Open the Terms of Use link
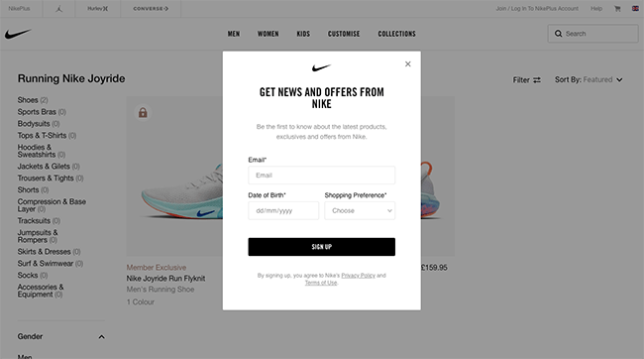This screenshot has width=644, height=359. pyautogui.click(x=321, y=283)
